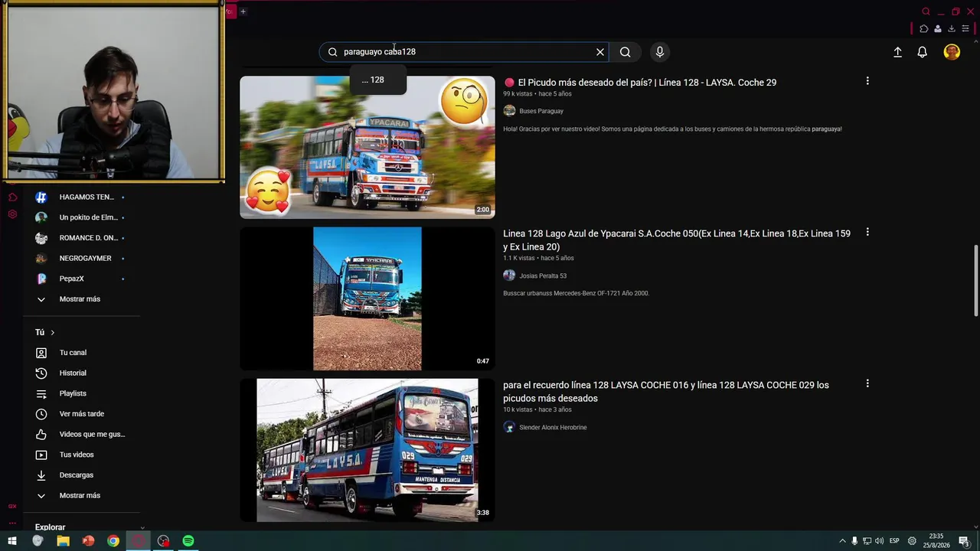Viewport: 980px width, 551px height.
Task: Open Ver más tarde list
Action: coord(81,414)
